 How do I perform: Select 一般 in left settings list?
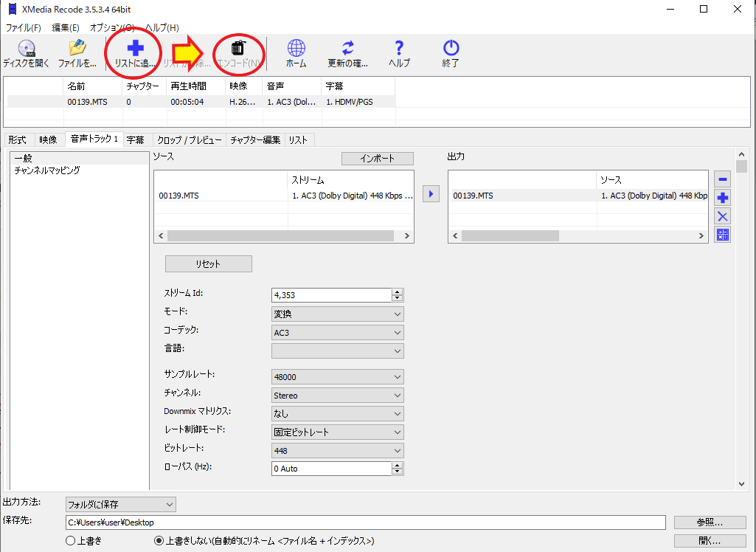click(x=80, y=158)
